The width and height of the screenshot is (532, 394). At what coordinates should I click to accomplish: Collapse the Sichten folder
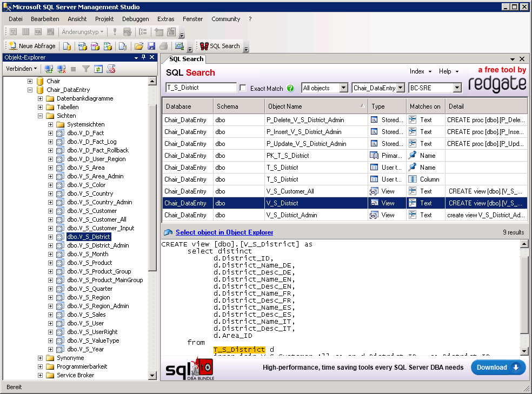click(40, 116)
